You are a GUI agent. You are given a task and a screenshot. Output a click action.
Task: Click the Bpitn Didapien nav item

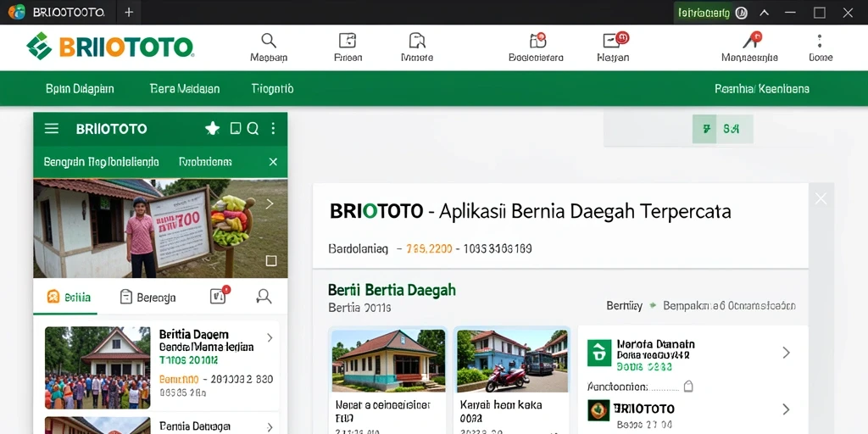tap(80, 88)
